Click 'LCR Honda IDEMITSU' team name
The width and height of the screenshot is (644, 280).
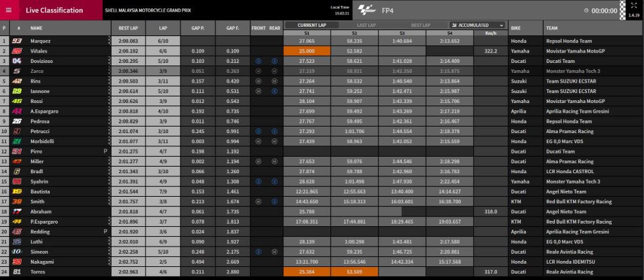click(570, 262)
